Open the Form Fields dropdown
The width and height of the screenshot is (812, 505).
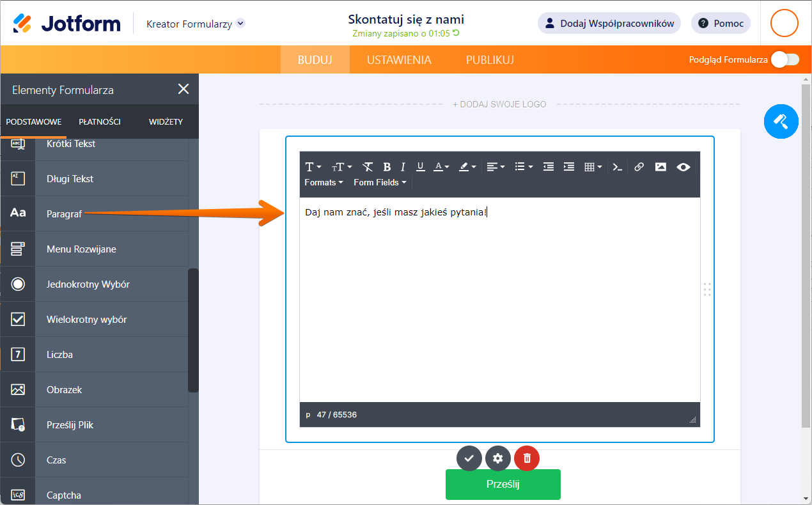[x=380, y=182]
